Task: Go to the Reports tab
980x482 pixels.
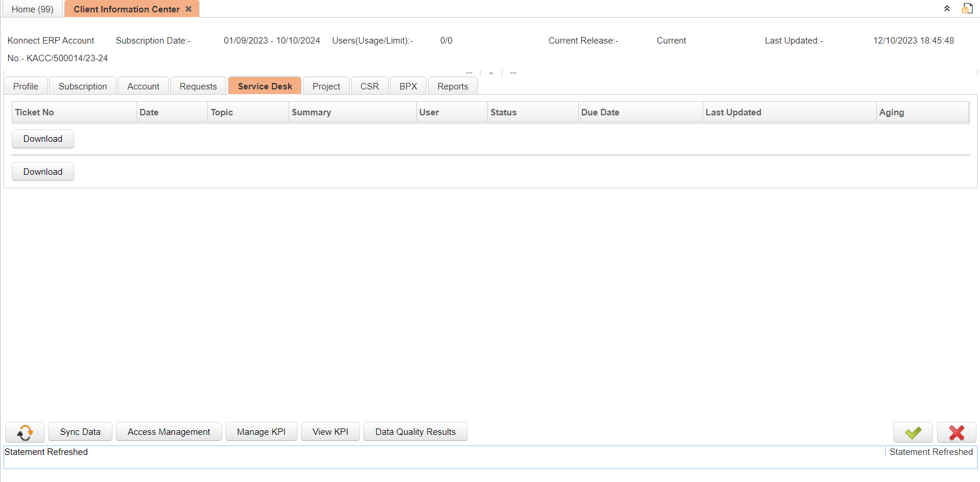Action: point(452,87)
